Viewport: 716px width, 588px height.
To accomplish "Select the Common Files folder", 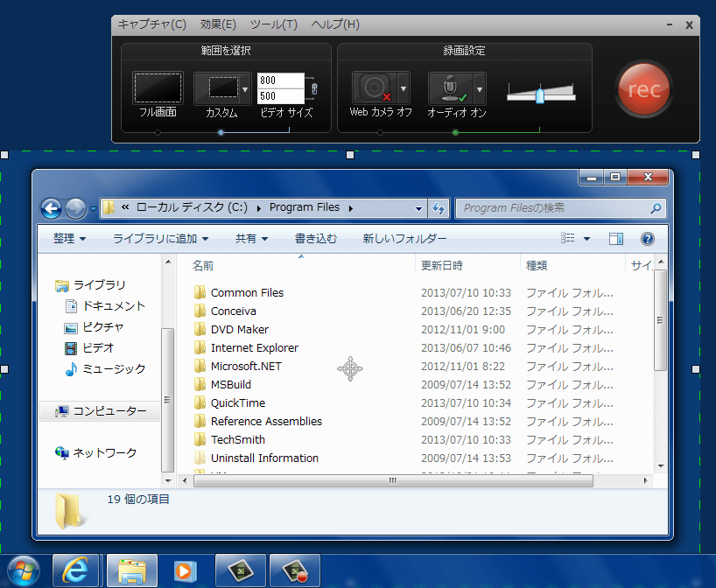I will (x=247, y=292).
